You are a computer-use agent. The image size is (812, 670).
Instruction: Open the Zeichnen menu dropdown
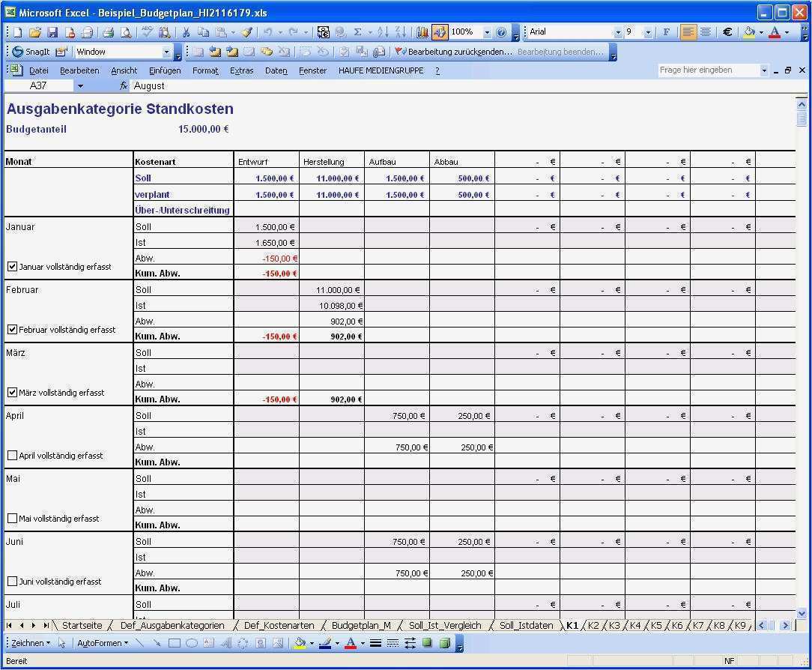[31, 643]
